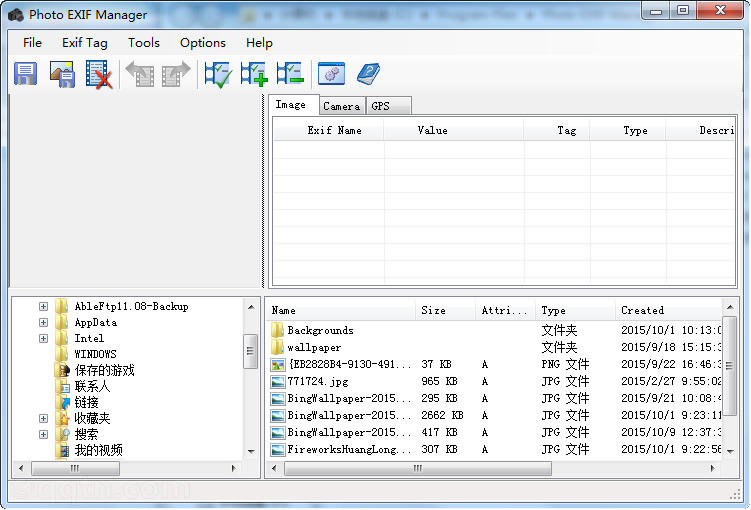Click the file list horizontal scrollbar thumb
This screenshot has height=510, width=751.
click(418, 468)
